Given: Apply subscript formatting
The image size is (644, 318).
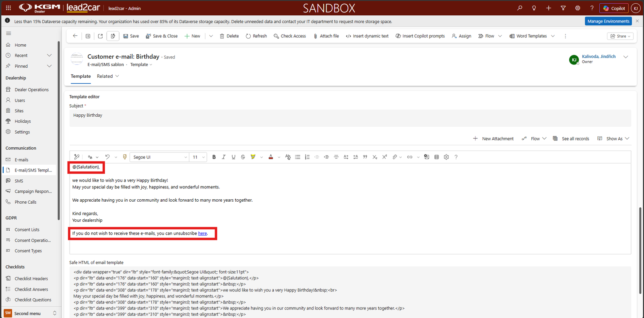Looking at the screenshot, I should click(x=375, y=157).
